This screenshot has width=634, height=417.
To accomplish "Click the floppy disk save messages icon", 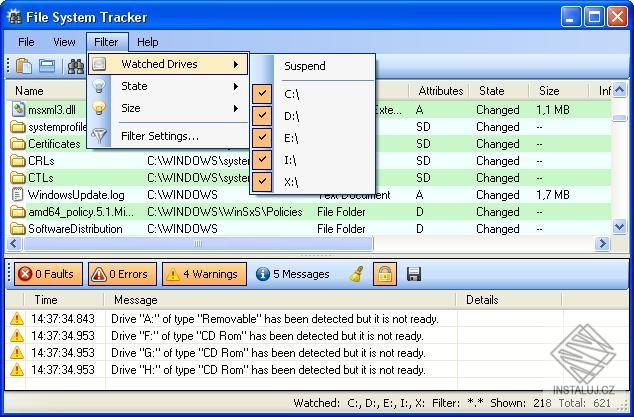I will tap(414, 274).
